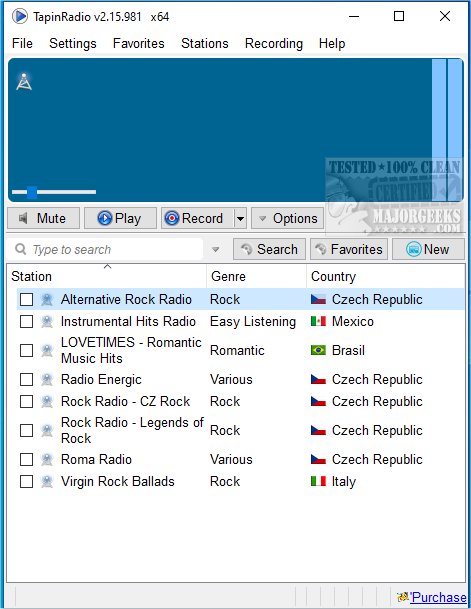
Task: Open the Help menu
Action: [x=332, y=43]
